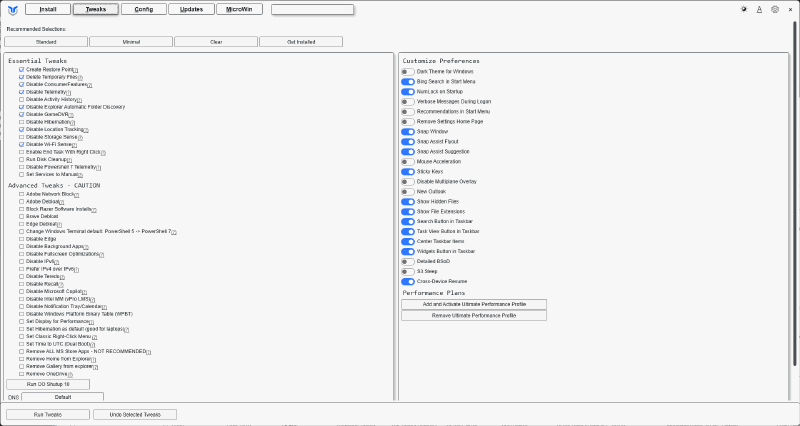Click Undo Selected Tweaks button
Screen dimensions: 800x426
pyautogui.click(x=135, y=415)
